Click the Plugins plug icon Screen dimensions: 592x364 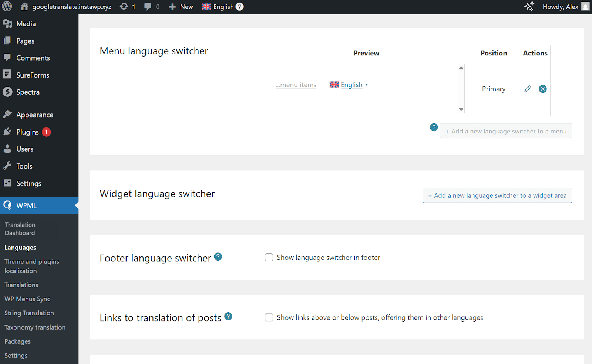pos(7,132)
